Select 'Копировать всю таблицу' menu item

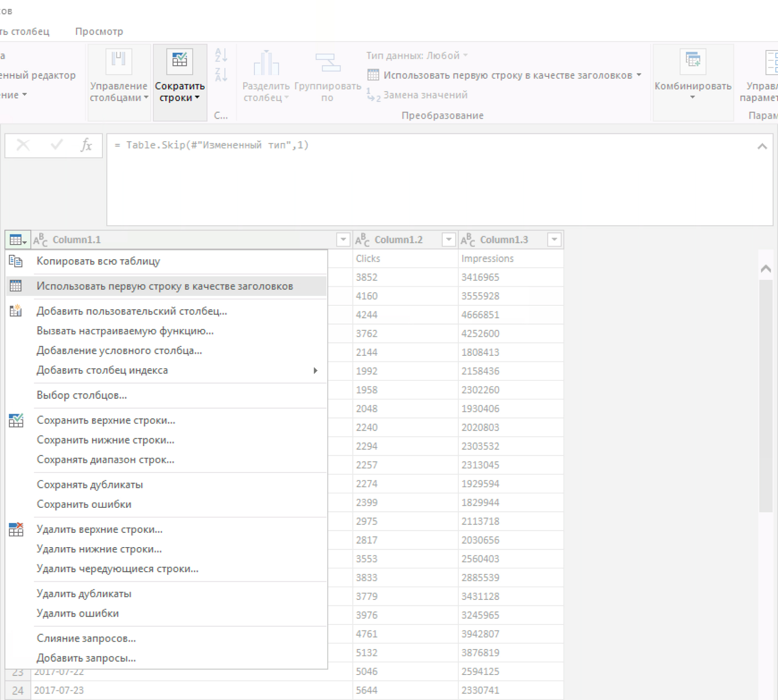(x=166, y=261)
